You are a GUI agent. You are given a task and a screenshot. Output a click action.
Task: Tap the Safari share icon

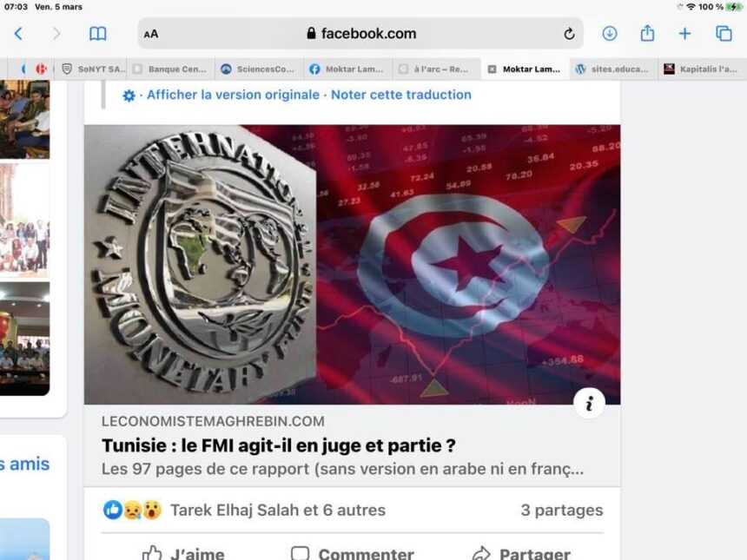(x=647, y=33)
